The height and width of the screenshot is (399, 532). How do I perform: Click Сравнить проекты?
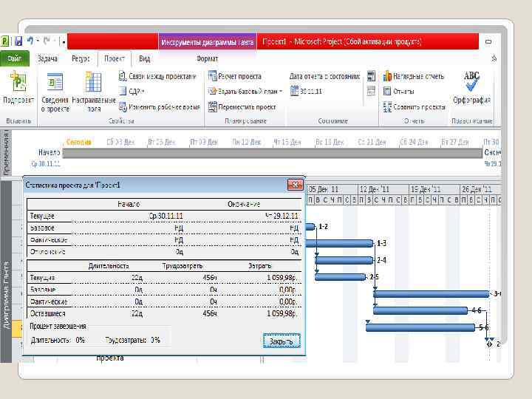pyautogui.click(x=414, y=107)
